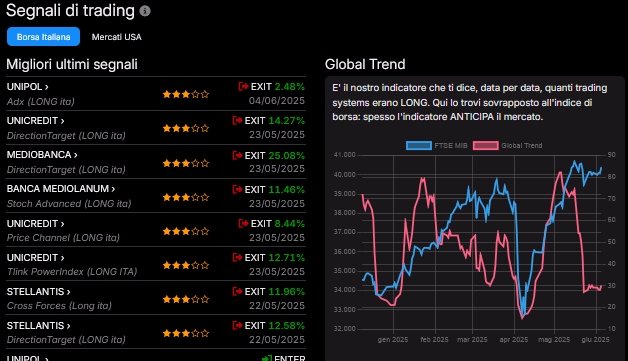Expand the UNIPOL signal via its chevron
The image size is (628, 361).
point(47,87)
